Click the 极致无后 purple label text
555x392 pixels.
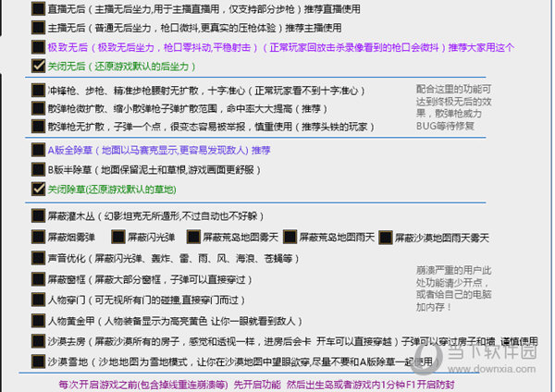pos(281,47)
